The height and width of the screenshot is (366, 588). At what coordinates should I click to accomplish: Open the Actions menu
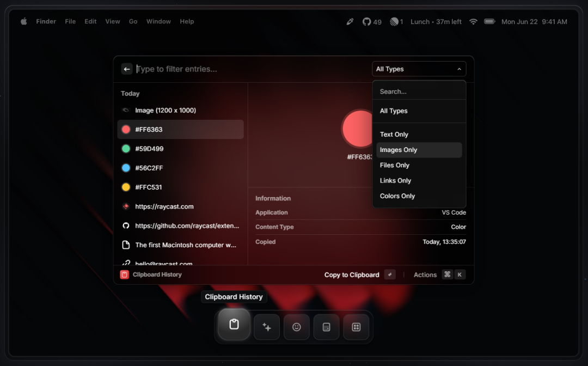(425, 275)
